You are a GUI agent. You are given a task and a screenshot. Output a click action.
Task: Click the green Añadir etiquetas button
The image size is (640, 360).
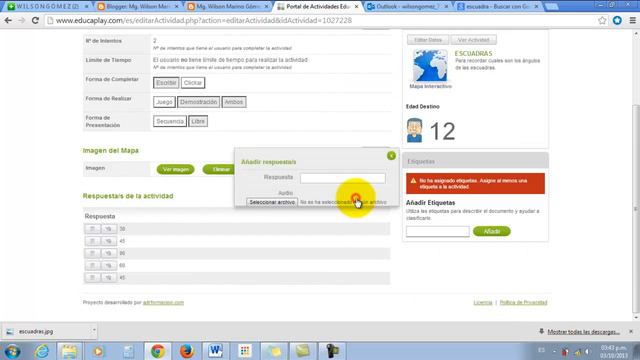pyautogui.click(x=491, y=231)
